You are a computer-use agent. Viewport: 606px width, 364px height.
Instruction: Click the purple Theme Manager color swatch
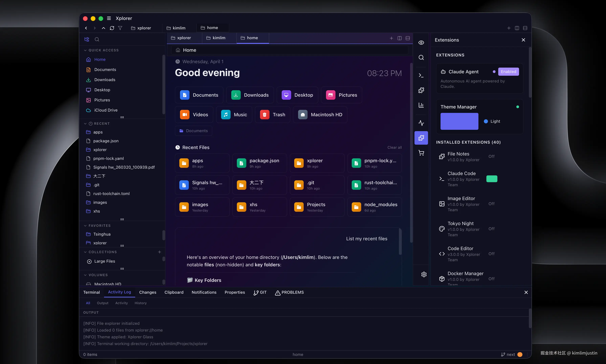click(x=459, y=121)
